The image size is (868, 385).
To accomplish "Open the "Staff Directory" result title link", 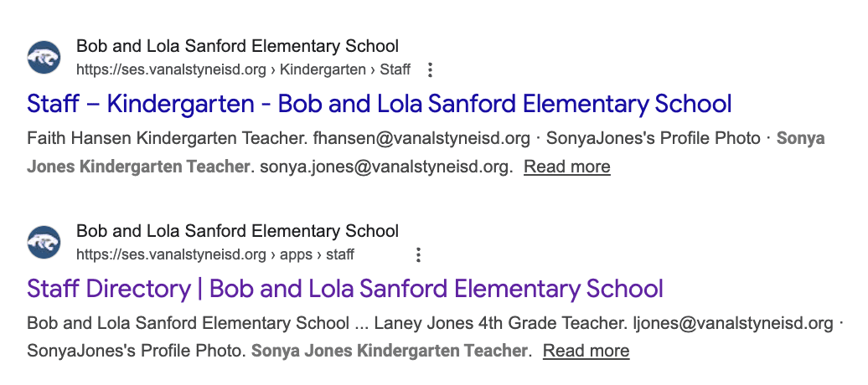I will pos(344,290).
